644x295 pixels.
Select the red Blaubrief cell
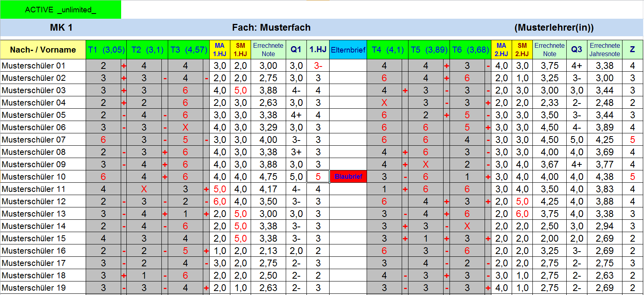(348, 176)
